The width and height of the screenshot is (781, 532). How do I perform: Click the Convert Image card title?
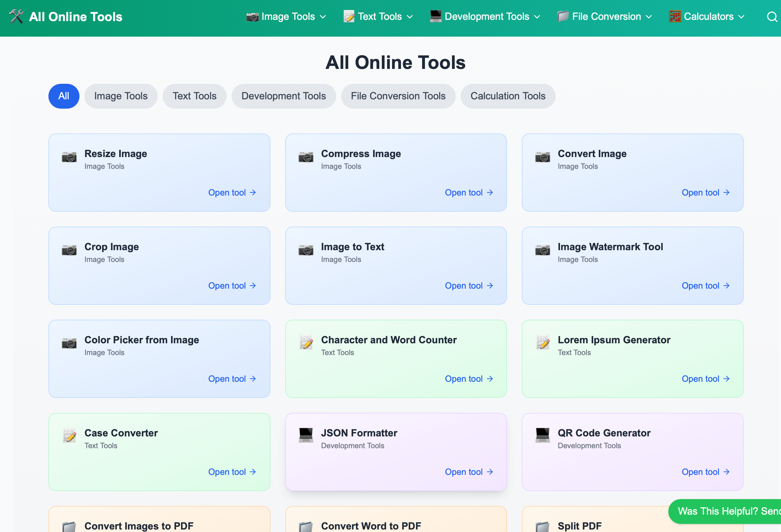[592, 154]
